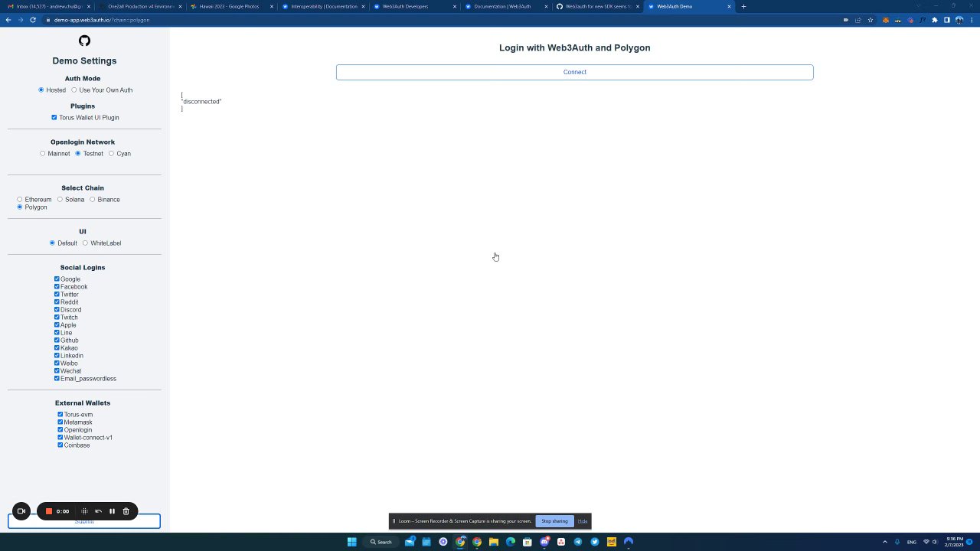Uncheck Facebook social login
Image resolution: width=980 pixels, height=551 pixels.
[57, 286]
